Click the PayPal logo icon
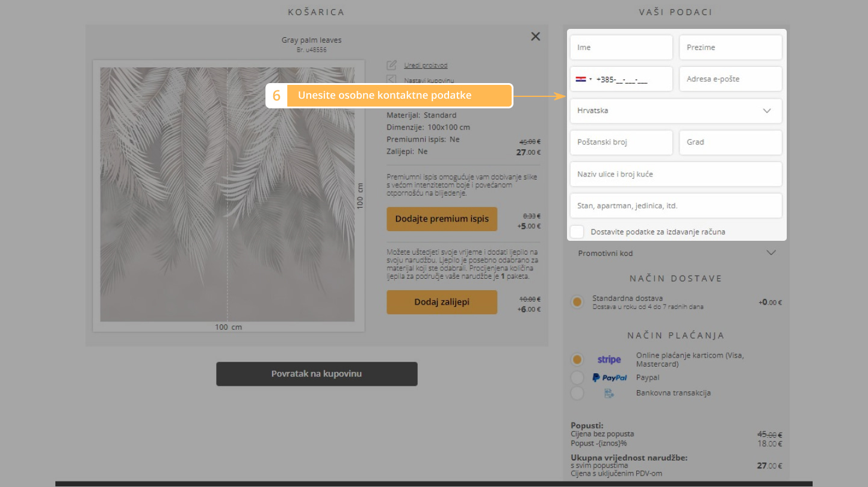868x487 pixels. [609, 377]
